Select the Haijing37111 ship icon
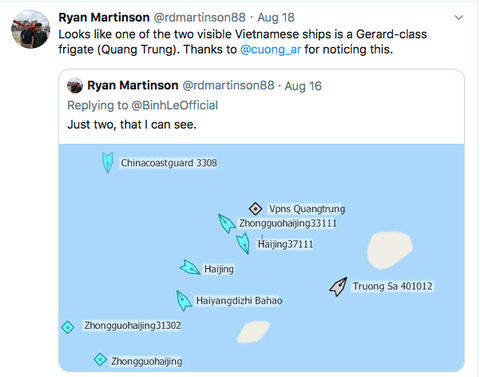Viewport: 480px width, 377px height. click(243, 244)
